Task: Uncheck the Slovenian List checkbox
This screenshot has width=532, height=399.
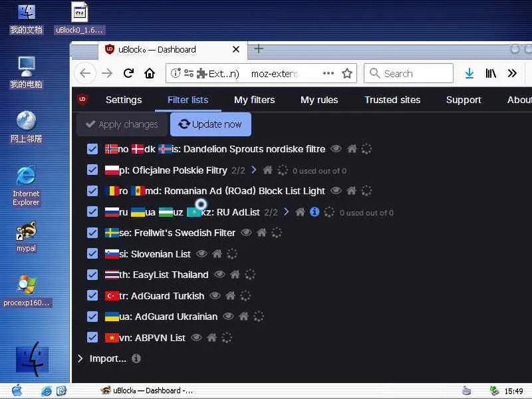Action: (92, 253)
